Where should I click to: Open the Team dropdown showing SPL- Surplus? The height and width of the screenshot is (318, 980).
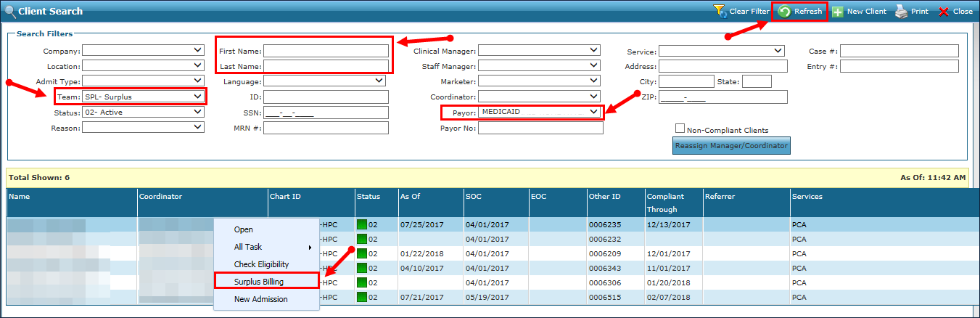[x=143, y=97]
